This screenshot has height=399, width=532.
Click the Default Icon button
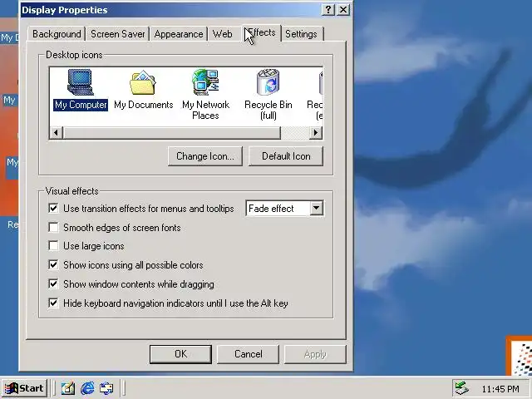click(x=286, y=156)
